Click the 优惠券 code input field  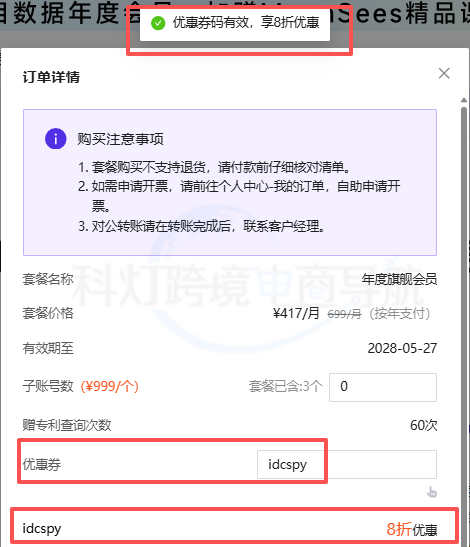[x=347, y=464]
